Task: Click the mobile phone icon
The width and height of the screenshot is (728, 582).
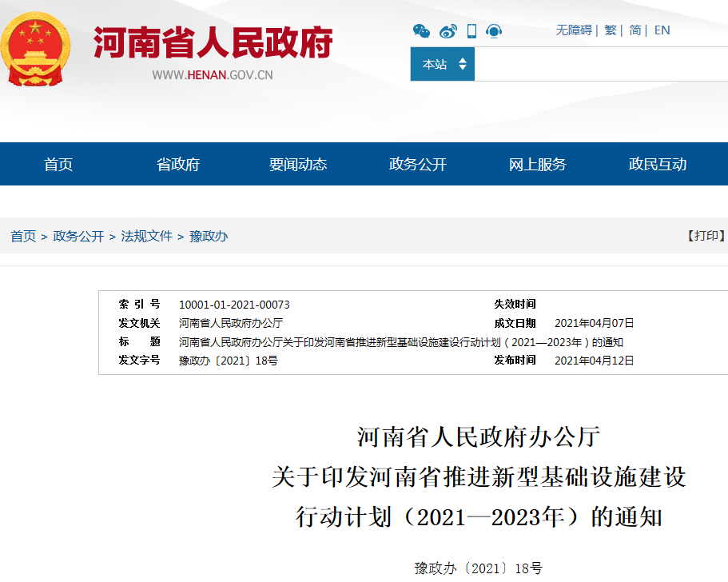Action: (x=471, y=31)
